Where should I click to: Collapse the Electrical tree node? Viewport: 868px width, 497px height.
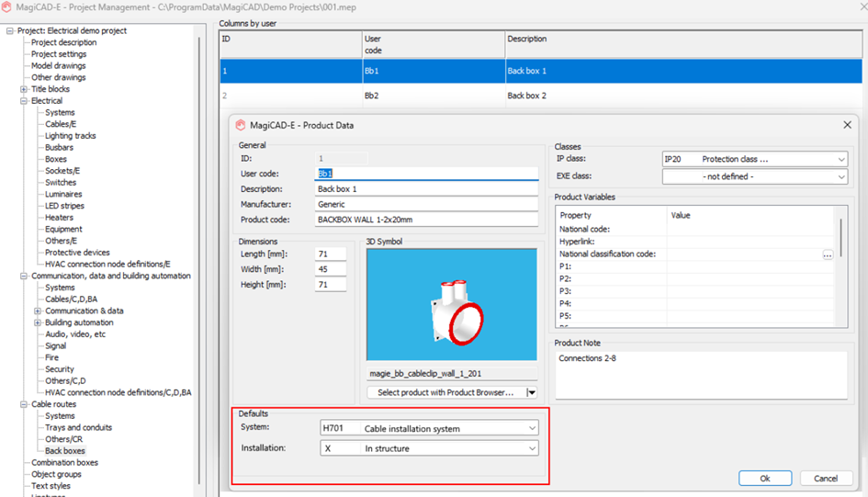point(24,101)
